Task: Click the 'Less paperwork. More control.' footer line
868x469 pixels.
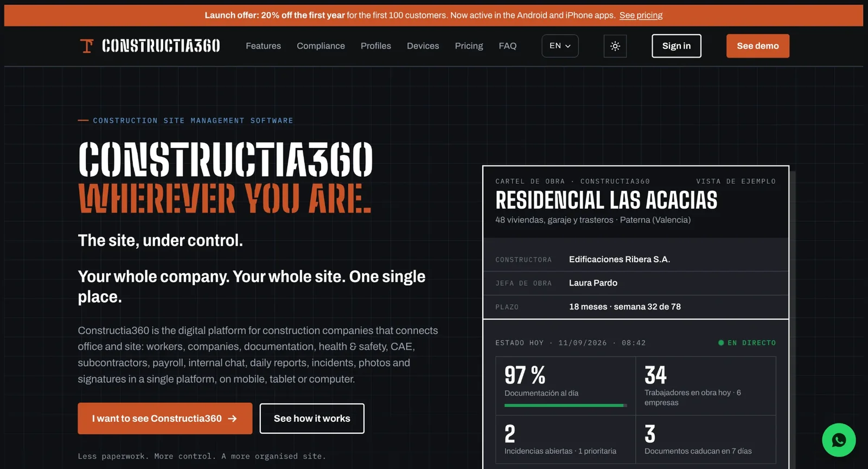Action: pos(202,457)
